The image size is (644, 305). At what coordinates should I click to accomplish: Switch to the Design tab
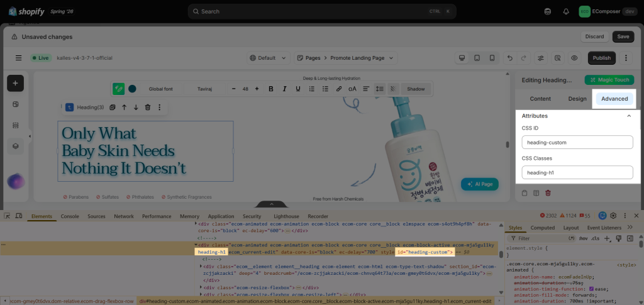click(577, 99)
